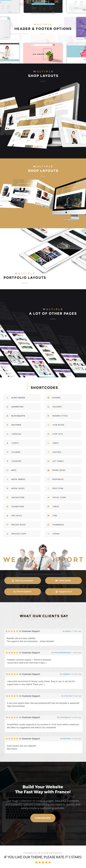This screenshot has height=868, width=86.
Task: Click the Maps shortcode icon
Action: coord(7,470)
